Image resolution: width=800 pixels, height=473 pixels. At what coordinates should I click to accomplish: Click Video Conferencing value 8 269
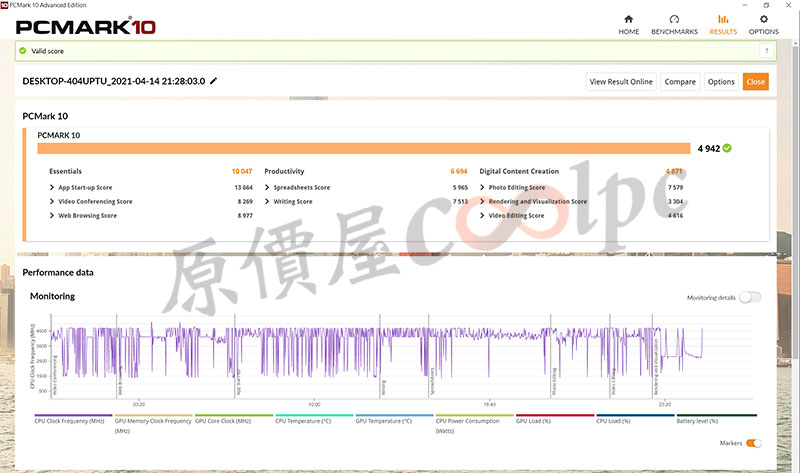point(245,202)
